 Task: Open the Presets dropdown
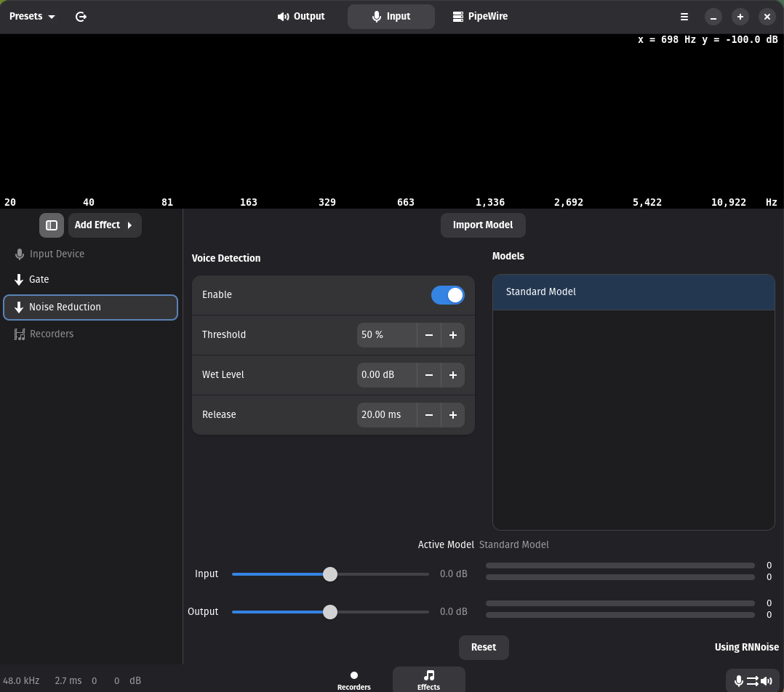click(32, 17)
